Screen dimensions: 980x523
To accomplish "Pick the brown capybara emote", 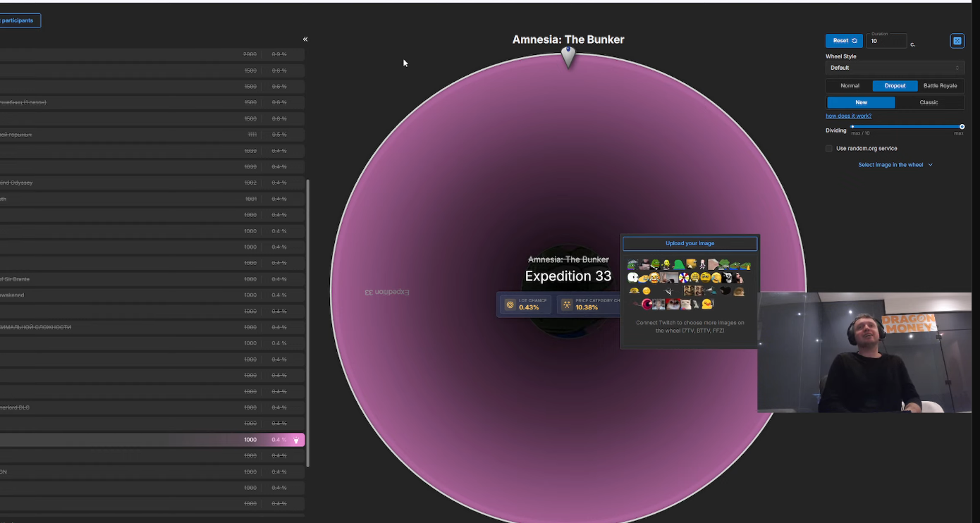I will coord(739,291).
